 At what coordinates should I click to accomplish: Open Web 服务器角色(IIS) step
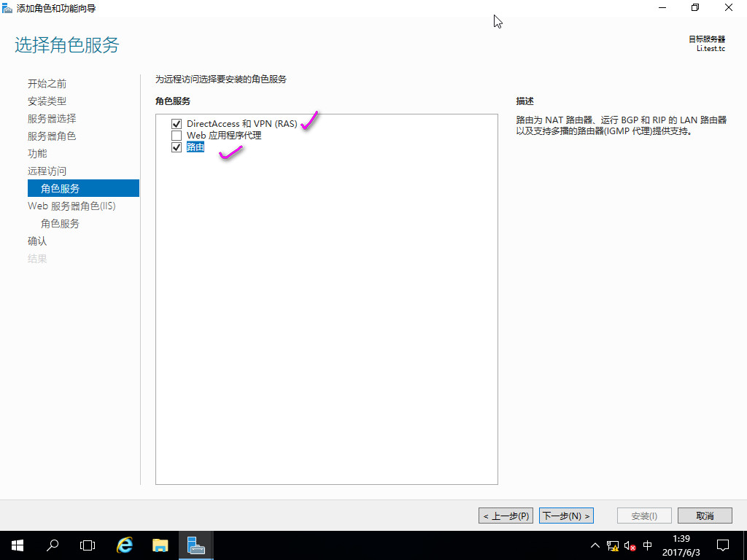[71, 206]
